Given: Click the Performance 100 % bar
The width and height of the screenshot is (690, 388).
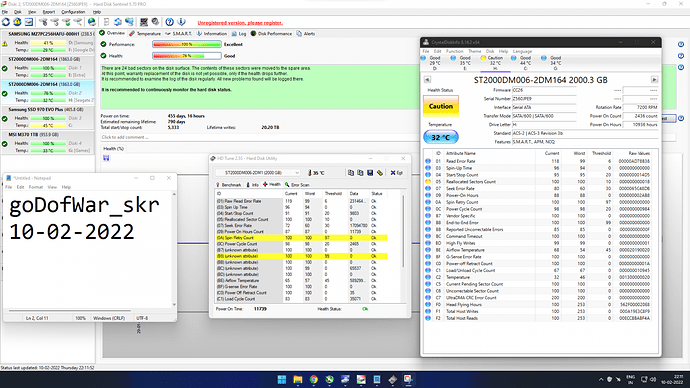Looking at the screenshot, I should coord(187,44).
